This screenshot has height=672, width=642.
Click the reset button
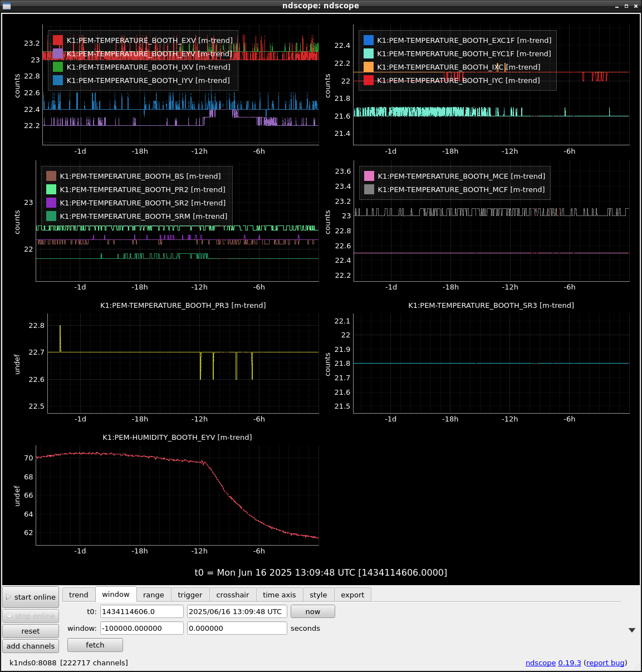[31, 631]
